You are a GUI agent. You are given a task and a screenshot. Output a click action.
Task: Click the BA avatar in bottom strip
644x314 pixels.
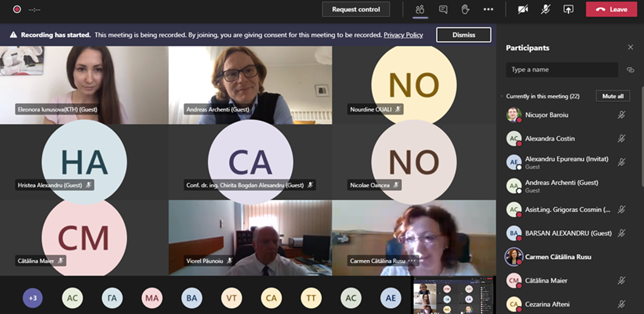click(x=192, y=298)
